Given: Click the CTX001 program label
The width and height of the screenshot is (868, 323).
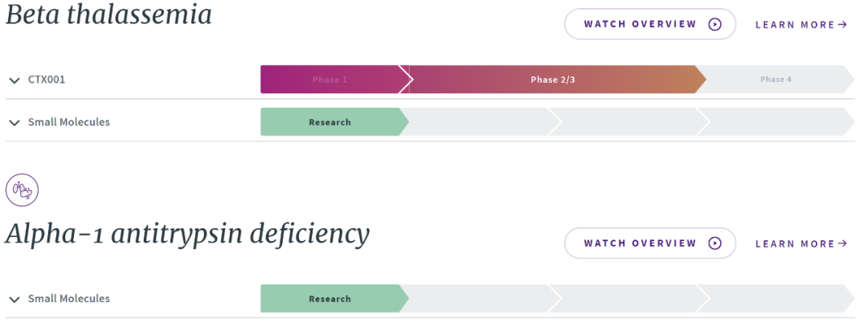Looking at the screenshot, I should pos(47,80).
